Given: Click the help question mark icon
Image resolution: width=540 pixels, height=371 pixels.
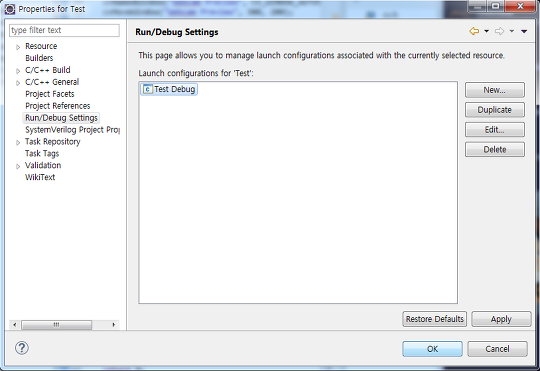Looking at the screenshot, I should pyautogui.click(x=22, y=348).
